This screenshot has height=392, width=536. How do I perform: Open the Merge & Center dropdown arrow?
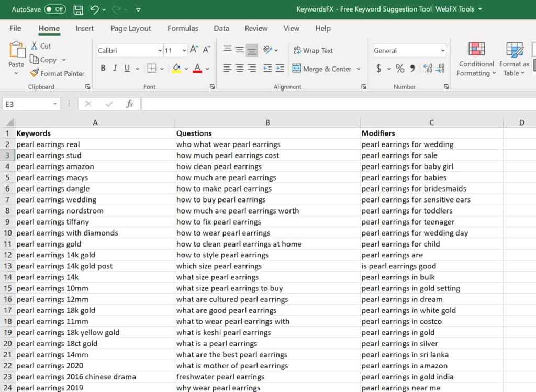point(359,69)
